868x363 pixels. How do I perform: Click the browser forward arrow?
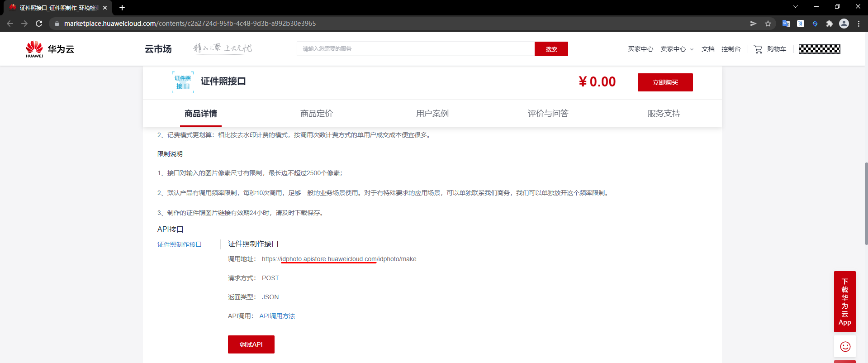tap(24, 24)
